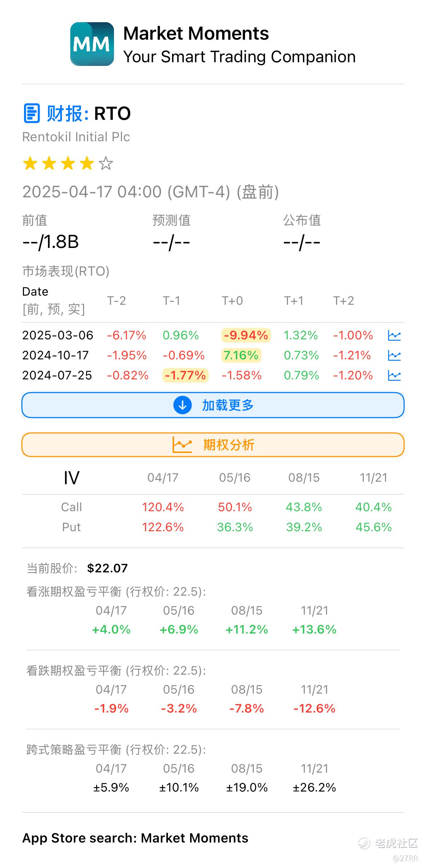The width and height of the screenshot is (426, 868).
Task: Tap the orange options analysis chart icon
Action: point(182,445)
